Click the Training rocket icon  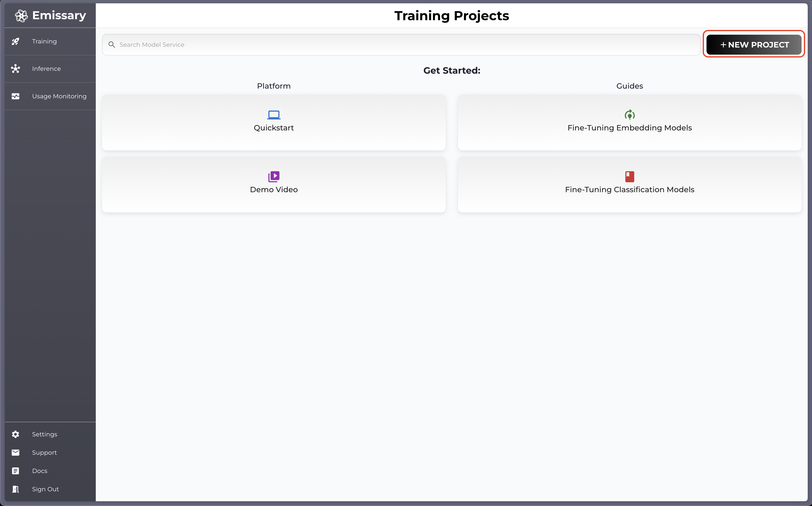point(15,42)
